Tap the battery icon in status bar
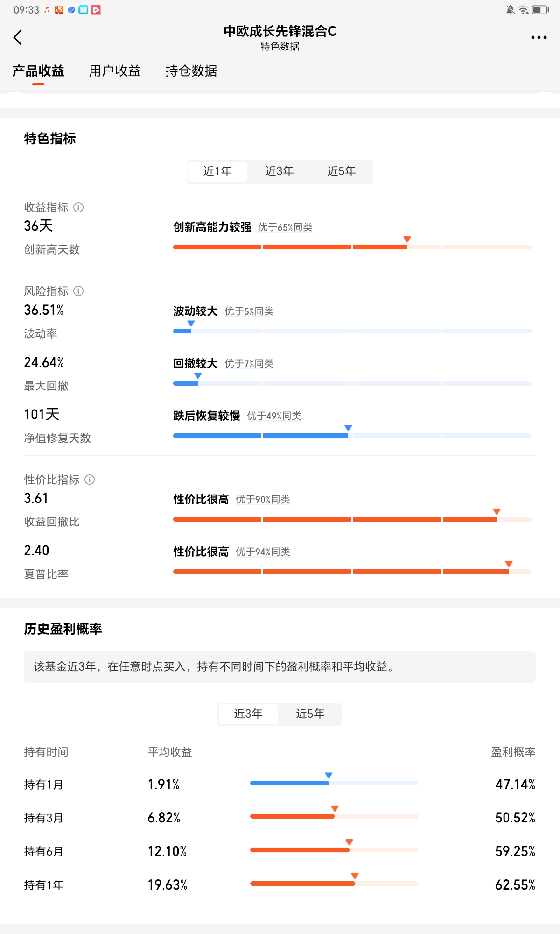The height and width of the screenshot is (934, 560). (x=540, y=10)
